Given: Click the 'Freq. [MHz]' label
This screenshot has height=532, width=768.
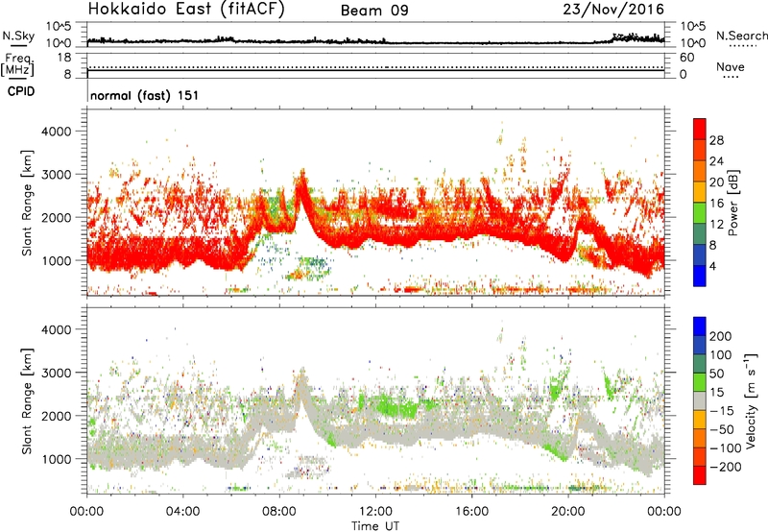Looking at the screenshot, I should click(x=18, y=65).
